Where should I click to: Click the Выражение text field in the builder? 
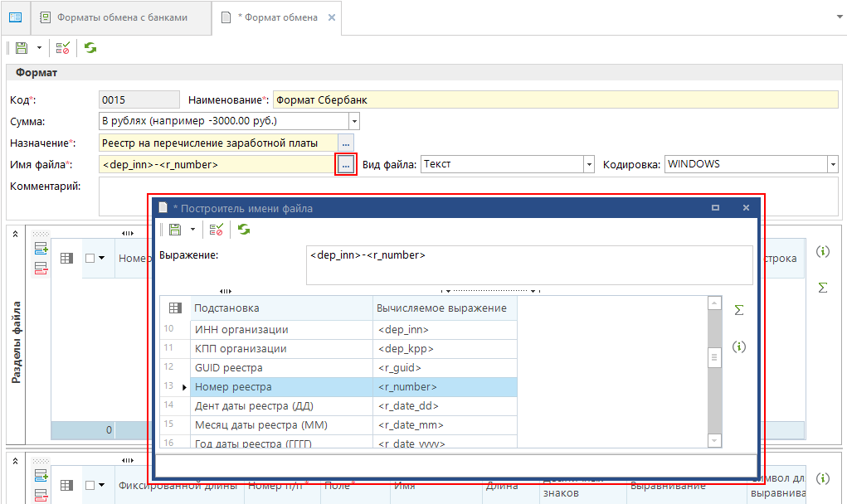coord(528,264)
